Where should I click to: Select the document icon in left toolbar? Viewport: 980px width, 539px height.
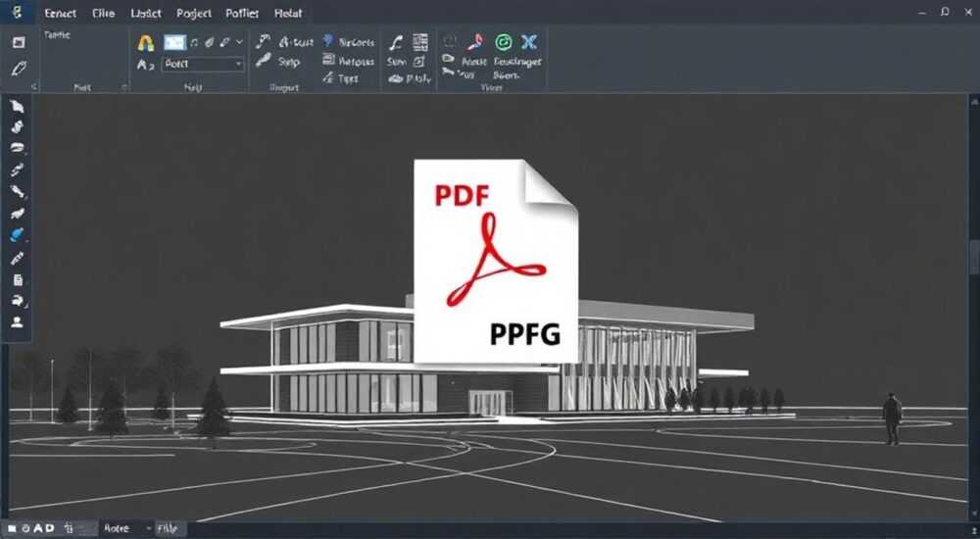coord(18,279)
